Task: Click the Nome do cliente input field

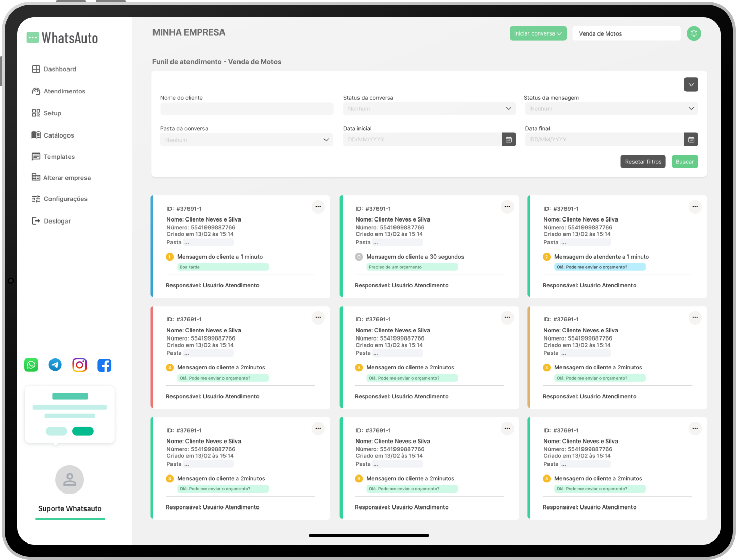Action: (246, 109)
